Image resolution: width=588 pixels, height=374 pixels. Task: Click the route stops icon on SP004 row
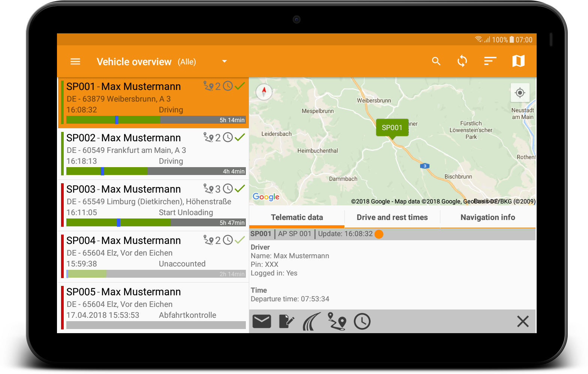point(209,240)
